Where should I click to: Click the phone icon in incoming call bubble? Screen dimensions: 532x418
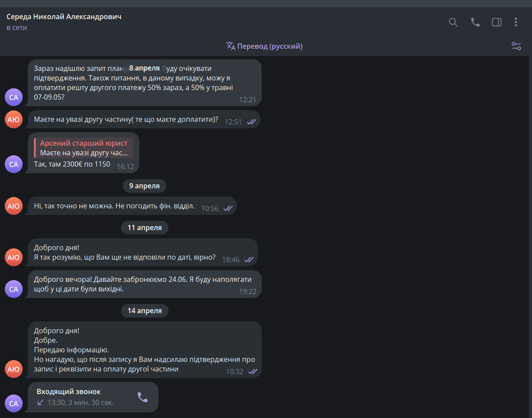[143, 397]
